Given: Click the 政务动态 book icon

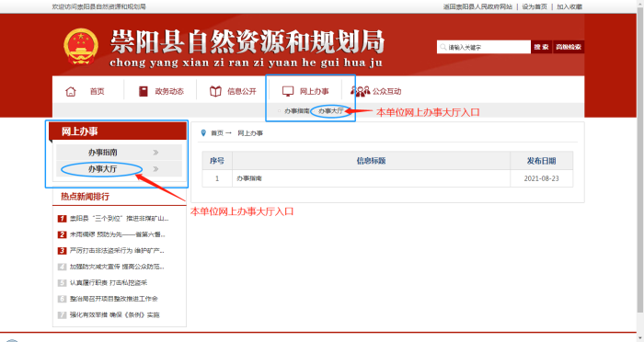Looking at the screenshot, I should (x=143, y=91).
